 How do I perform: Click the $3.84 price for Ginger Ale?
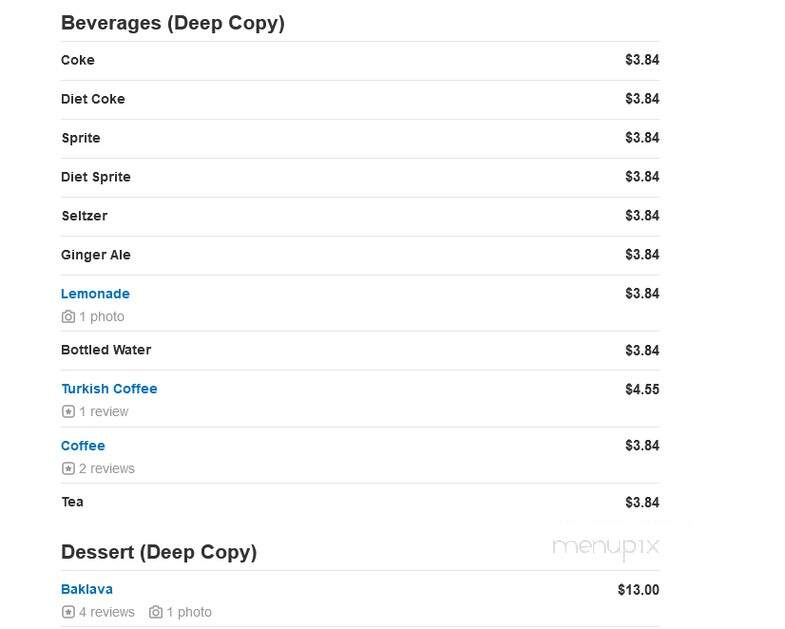point(642,255)
